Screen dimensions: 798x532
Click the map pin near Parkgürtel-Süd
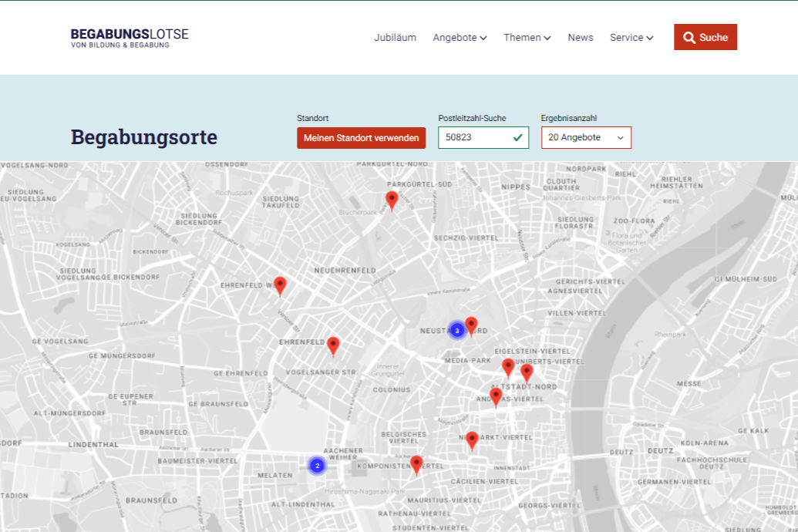[392, 200]
